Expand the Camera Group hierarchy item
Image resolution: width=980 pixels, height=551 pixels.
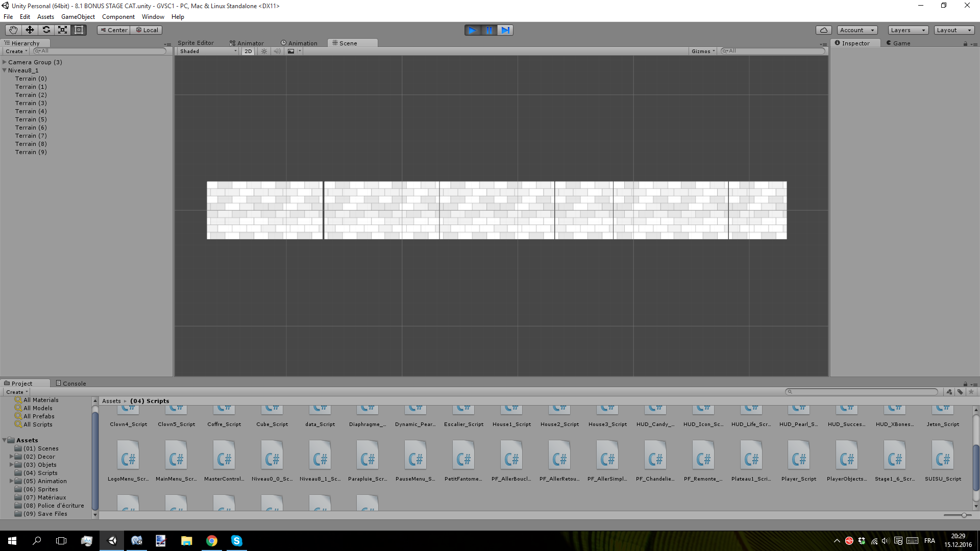[x=5, y=62]
